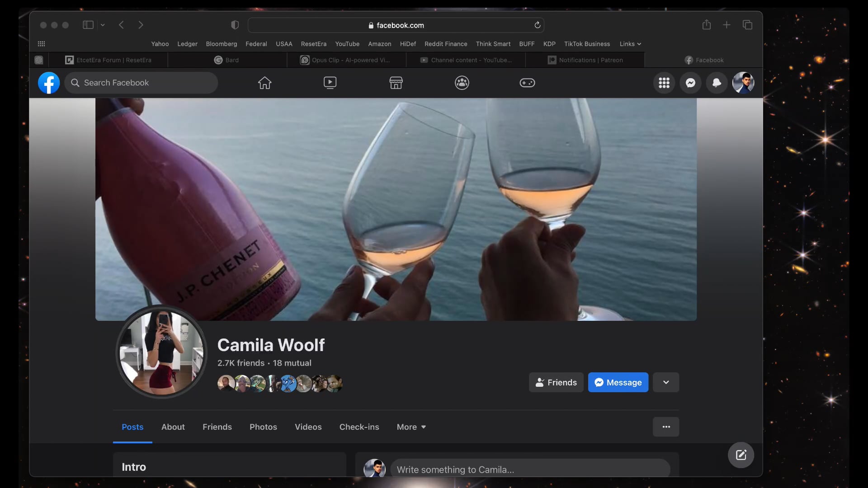Select the Facebook browser tab
The height and width of the screenshot is (488, 868).
704,60
